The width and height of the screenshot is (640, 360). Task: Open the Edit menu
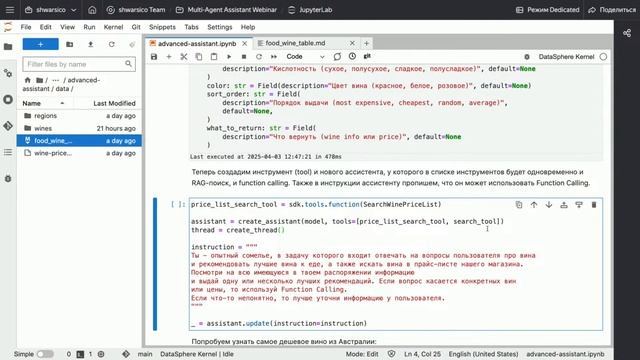pyautogui.click(x=45, y=27)
